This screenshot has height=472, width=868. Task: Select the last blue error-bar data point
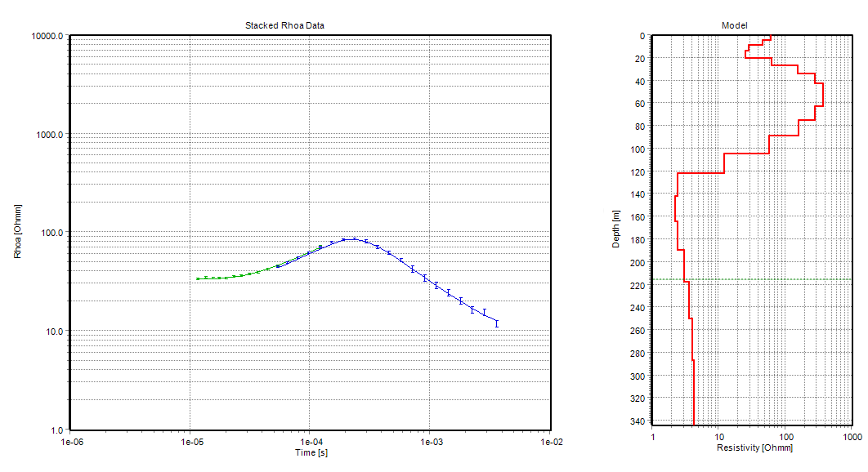(x=496, y=323)
